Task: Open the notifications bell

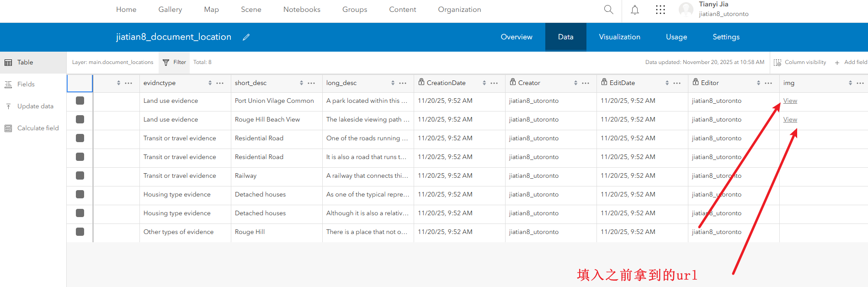Action: [635, 10]
